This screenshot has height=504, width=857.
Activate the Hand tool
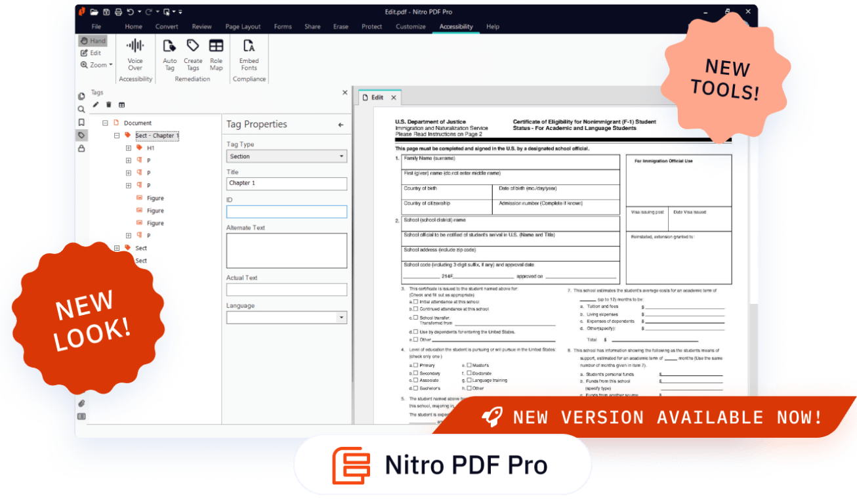pyautogui.click(x=93, y=41)
